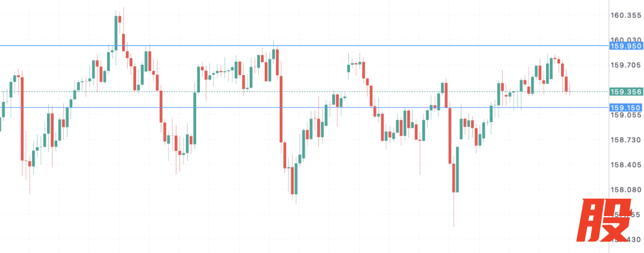Screen dimensions: 644x253
Task: Click the 160.355 axis price label
Action: tap(626, 15)
